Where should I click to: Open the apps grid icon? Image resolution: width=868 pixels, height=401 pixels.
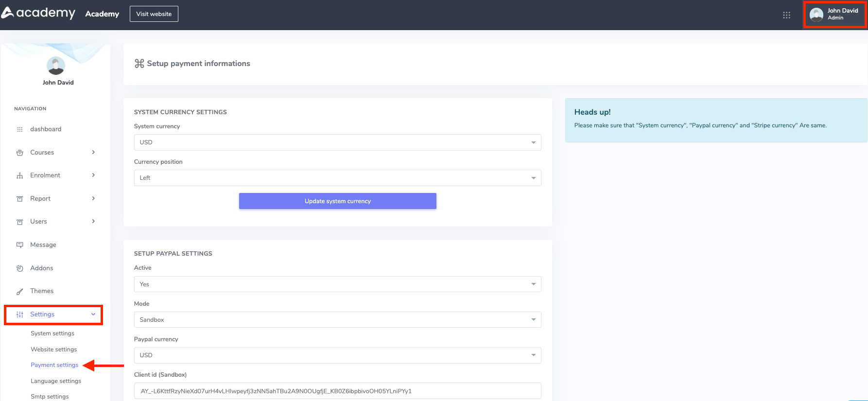786,15
